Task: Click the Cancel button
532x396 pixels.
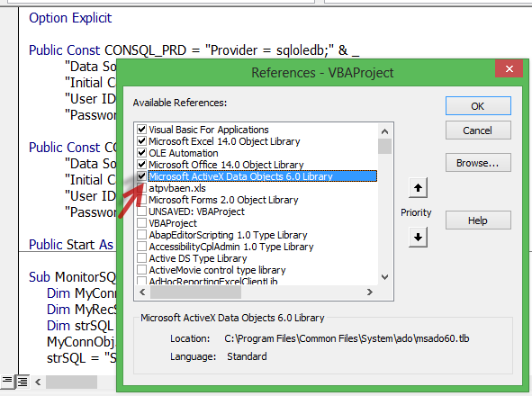Action: pyautogui.click(x=478, y=130)
